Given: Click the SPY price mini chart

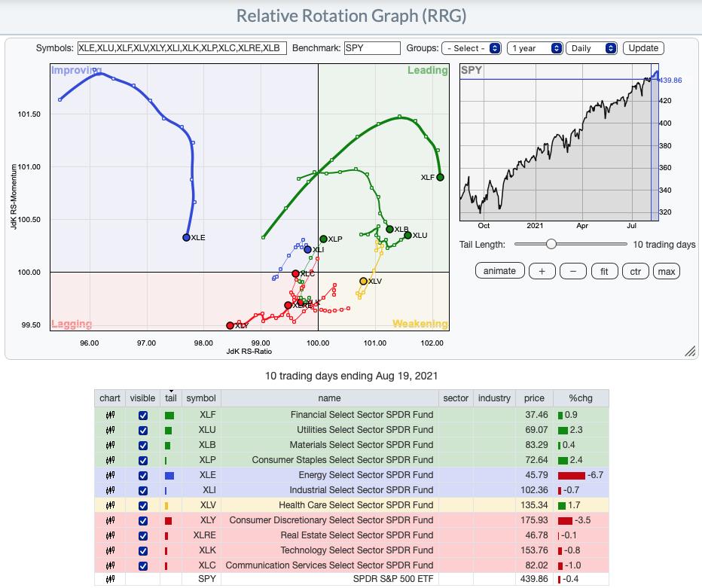Looking at the screenshot, I should (559, 142).
